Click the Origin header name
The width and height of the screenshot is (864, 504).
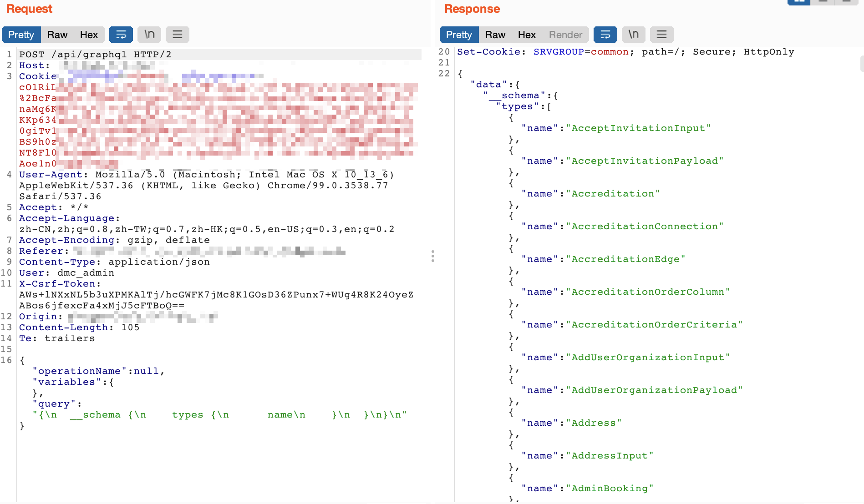pyautogui.click(x=38, y=317)
